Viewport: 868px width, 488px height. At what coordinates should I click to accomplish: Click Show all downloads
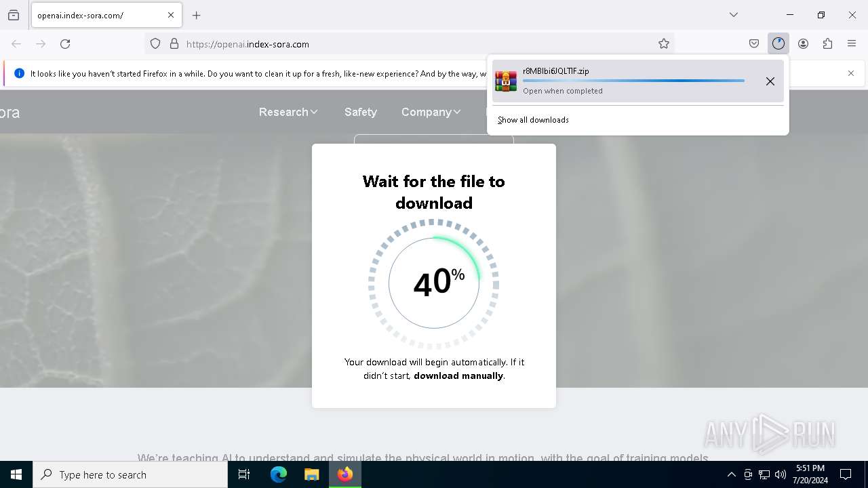click(533, 120)
